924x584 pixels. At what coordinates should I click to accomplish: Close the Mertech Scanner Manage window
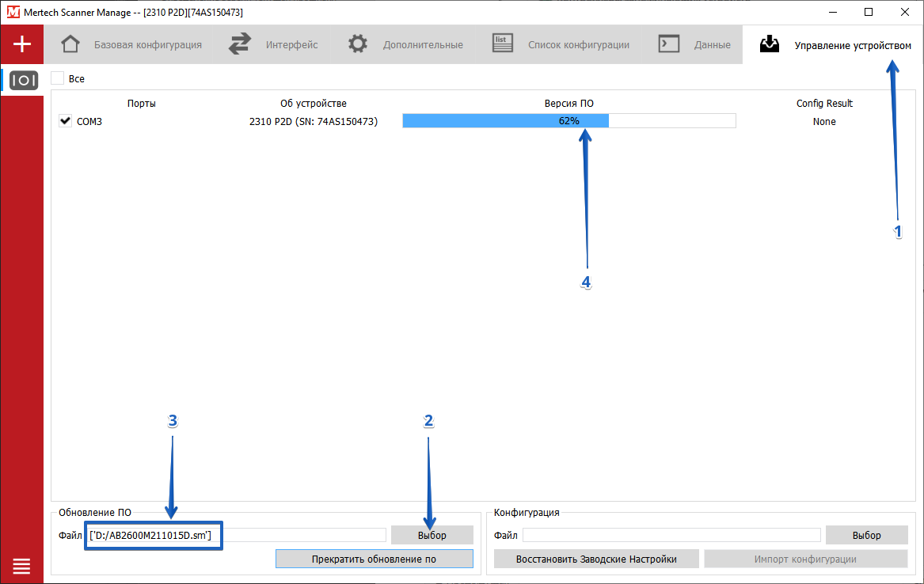[905, 12]
